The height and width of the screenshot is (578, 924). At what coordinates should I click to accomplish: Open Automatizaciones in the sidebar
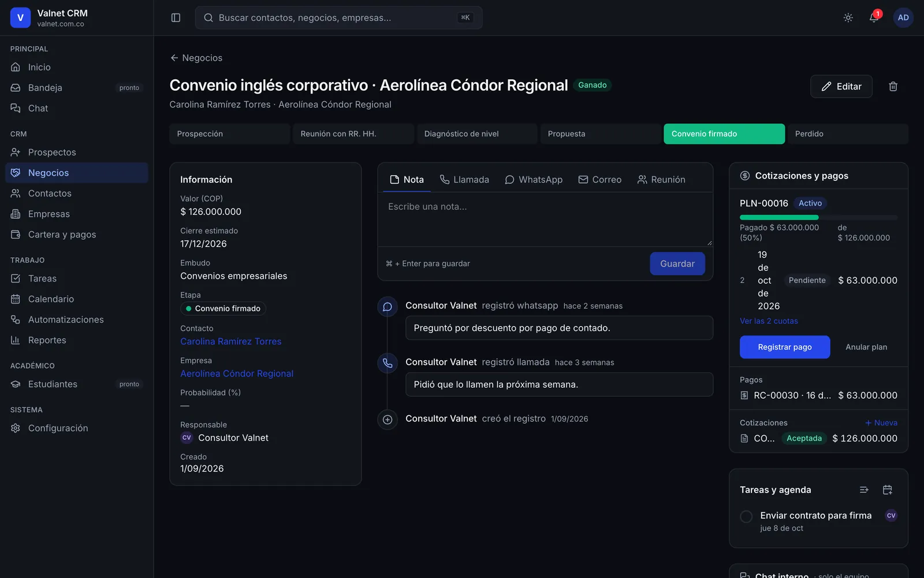pos(77,320)
